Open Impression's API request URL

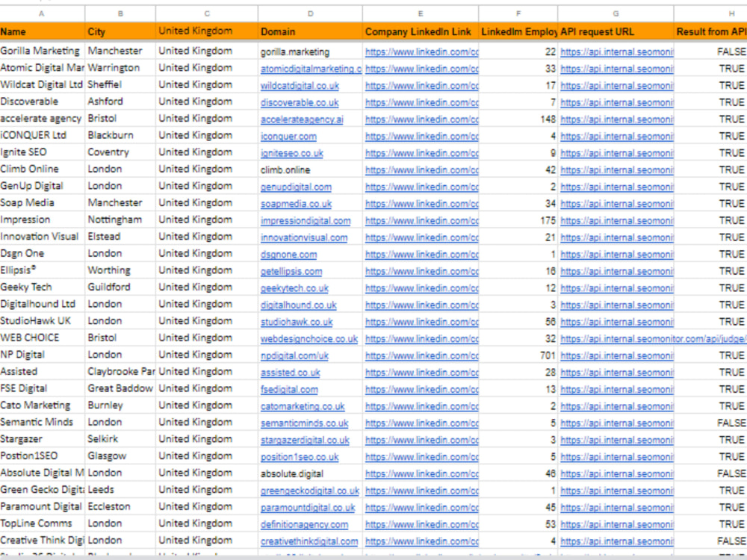tap(616, 221)
